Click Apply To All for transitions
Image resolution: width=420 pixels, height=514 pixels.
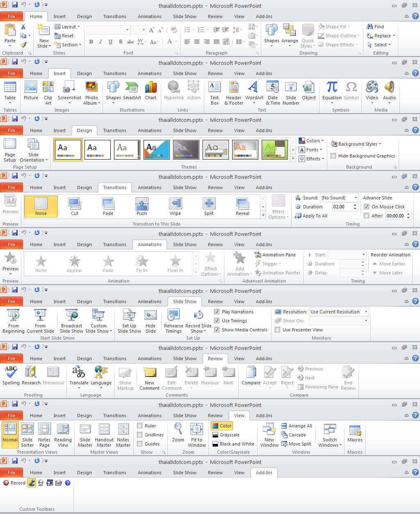click(311, 216)
